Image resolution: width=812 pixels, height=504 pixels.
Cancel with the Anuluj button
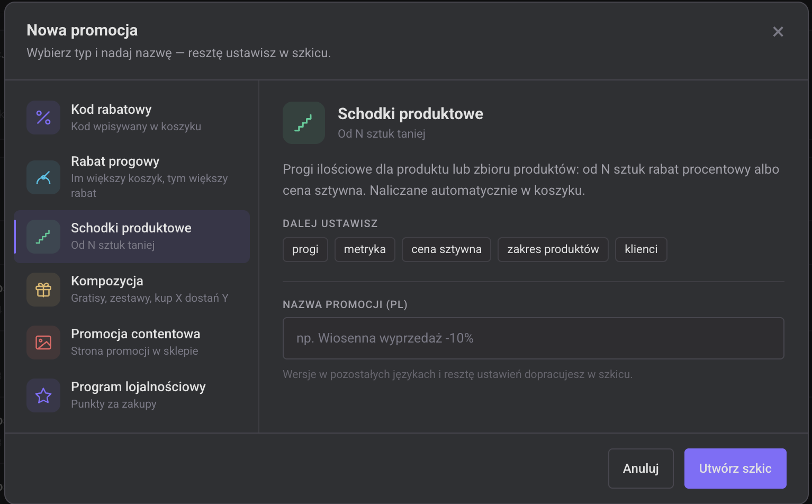coord(641,469)
